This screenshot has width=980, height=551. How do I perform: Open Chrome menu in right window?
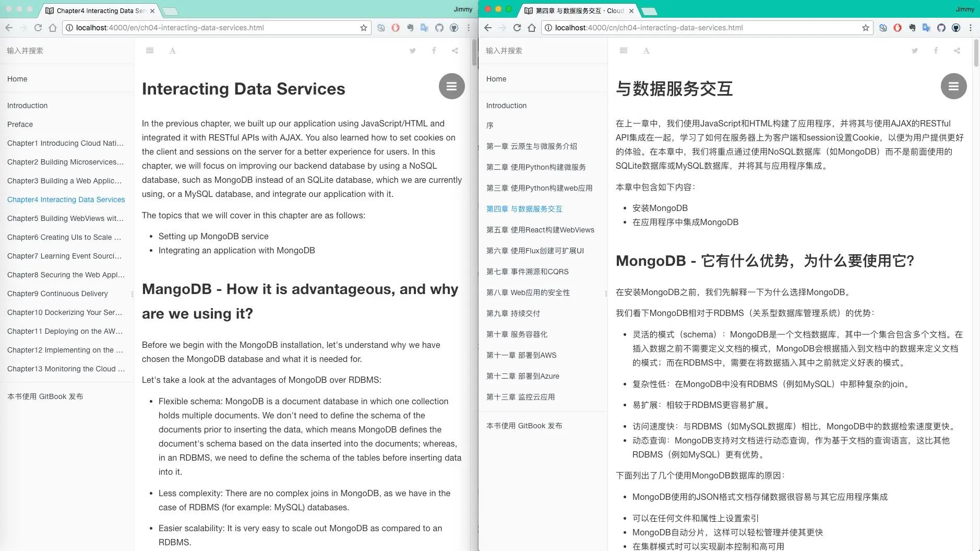tap(971, 28)
